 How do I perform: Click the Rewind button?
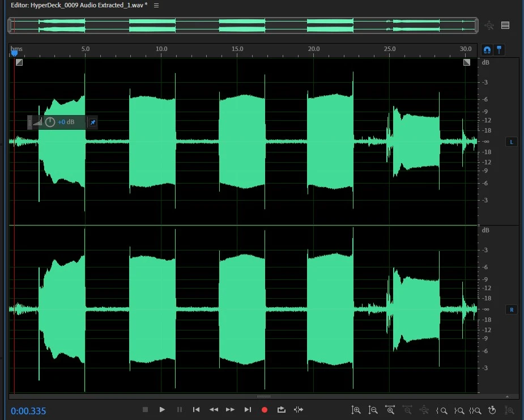pyautogui.click(x=214, y=409)
